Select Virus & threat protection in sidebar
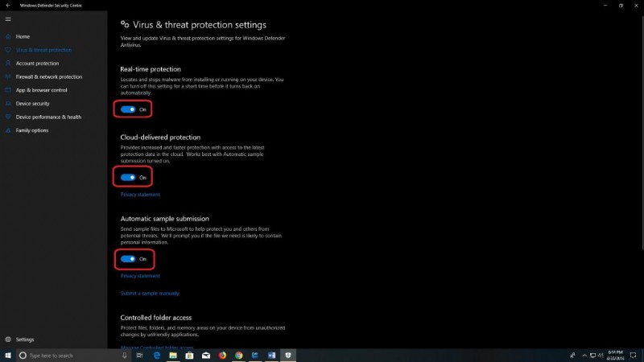This screenshot has height=362, width=644. point(43,50)
